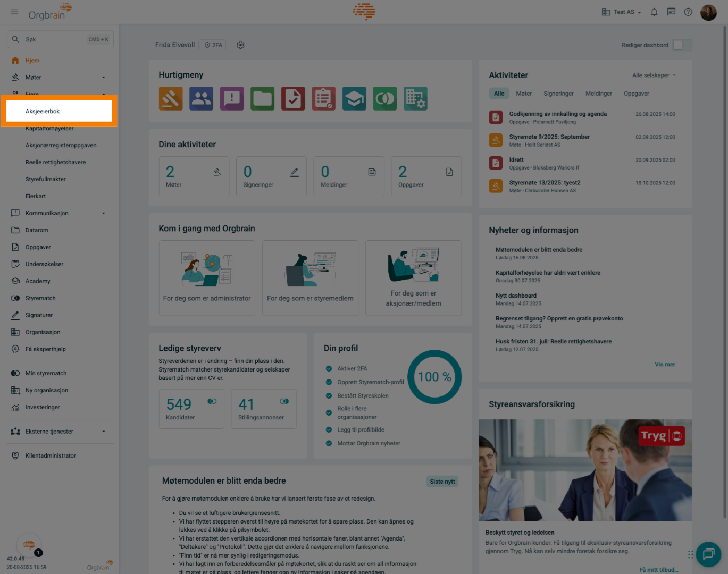The width and height of the screenshot is (728, 574).
Task: Click the help question mark icon
Action: click(x=688, y=12)
